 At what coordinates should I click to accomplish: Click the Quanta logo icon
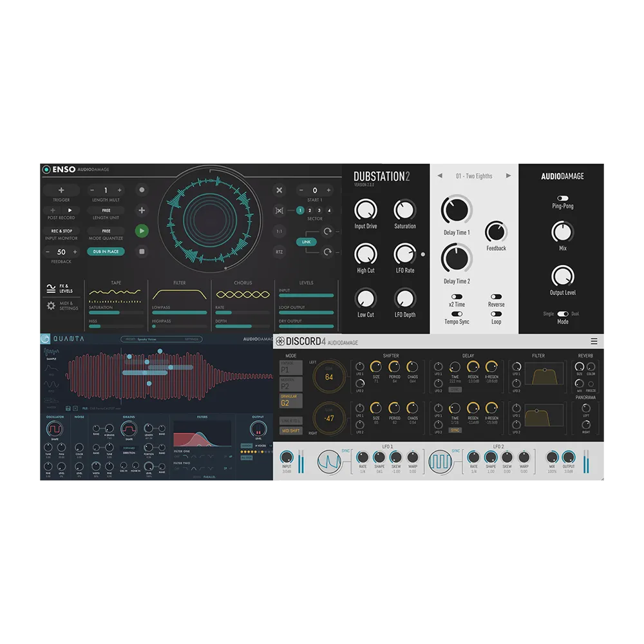tap(45, 339)
